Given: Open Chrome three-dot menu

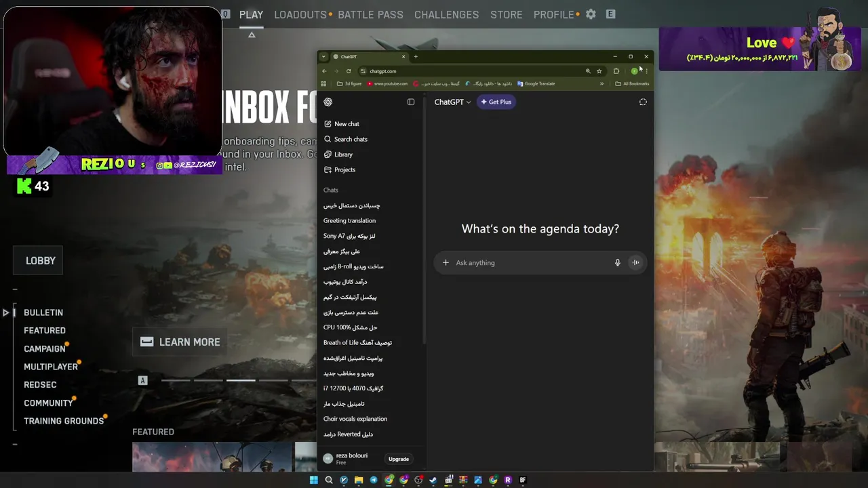Looking at the screenshot, I should click(x=646, y=71).
